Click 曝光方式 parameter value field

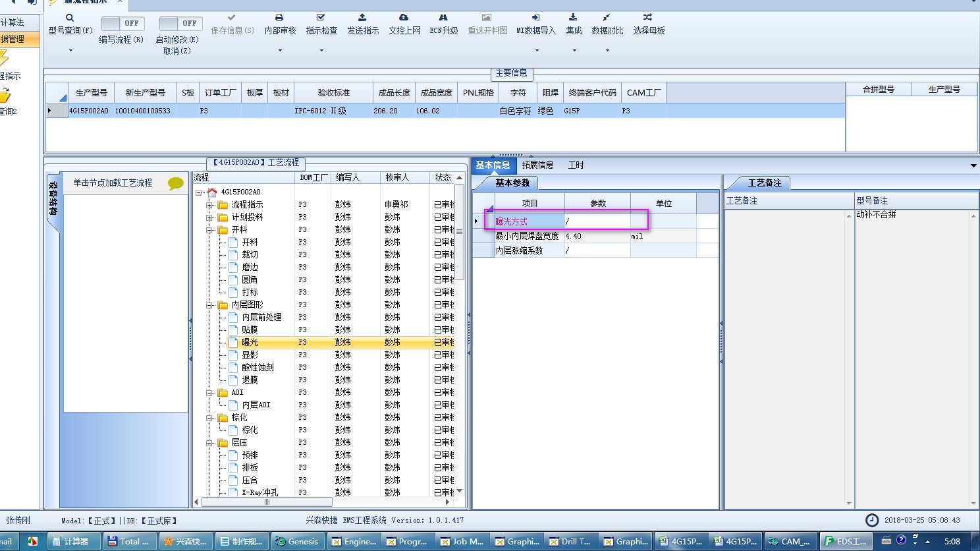(x=597, y=222)
